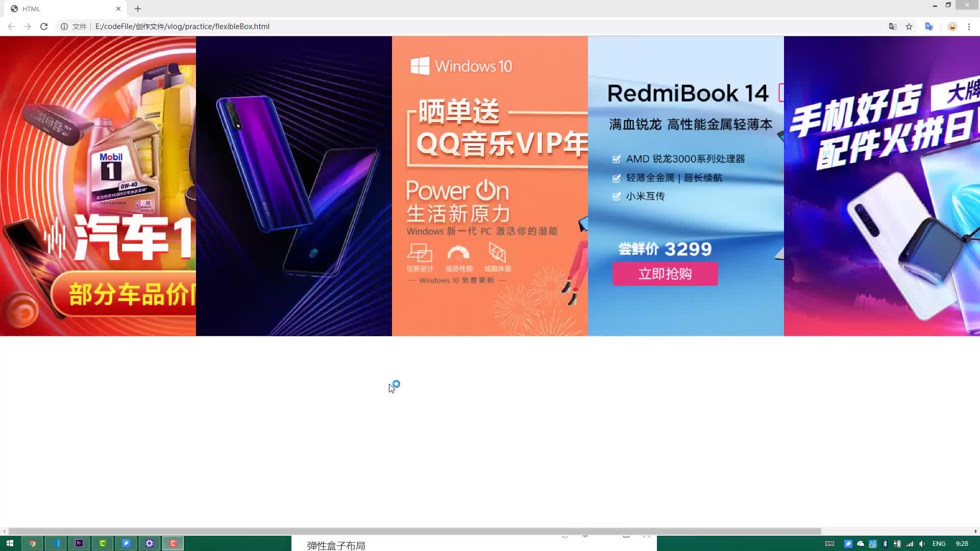Click the 立即抢购 button on RedmiBook ad

pyautogui.click(x=665, y=274)
